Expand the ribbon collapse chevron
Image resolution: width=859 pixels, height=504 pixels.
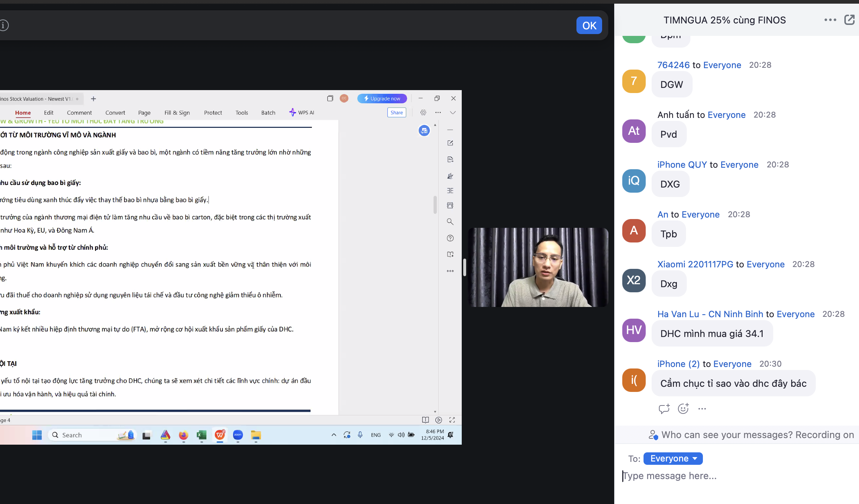[x=453, y=112]
